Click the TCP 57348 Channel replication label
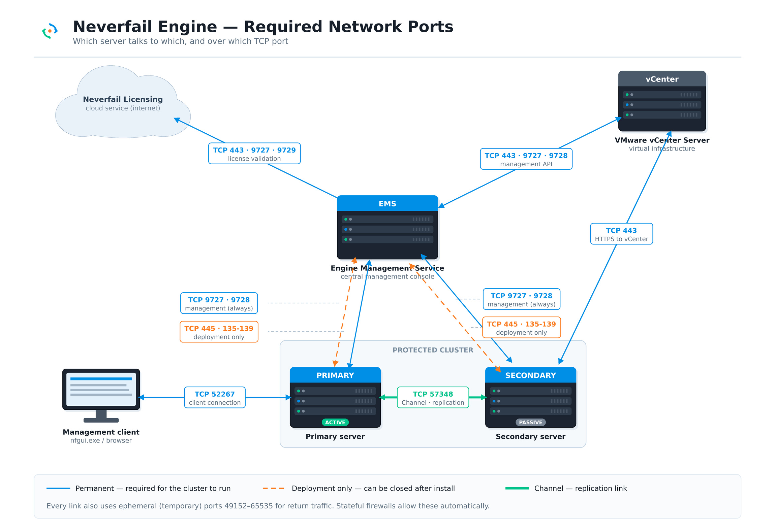 [433, 397]
